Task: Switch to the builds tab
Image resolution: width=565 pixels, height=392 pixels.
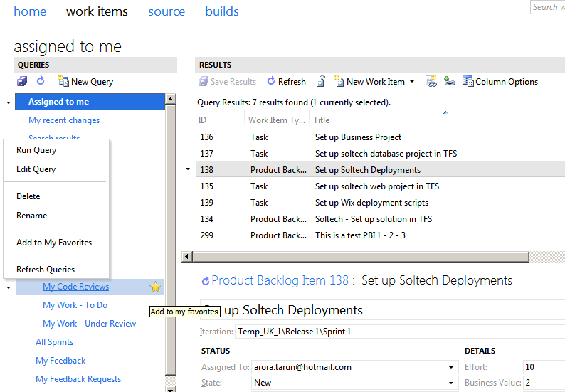Action: click(222, 11)
